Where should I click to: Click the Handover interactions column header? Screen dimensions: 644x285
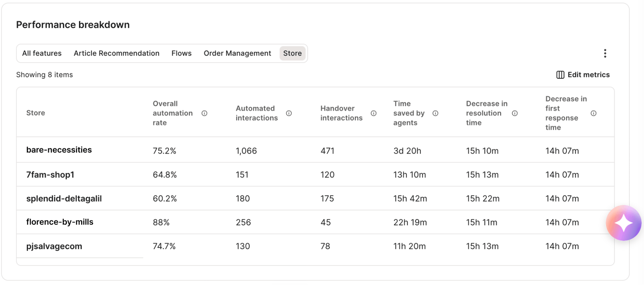pos(341,113)
